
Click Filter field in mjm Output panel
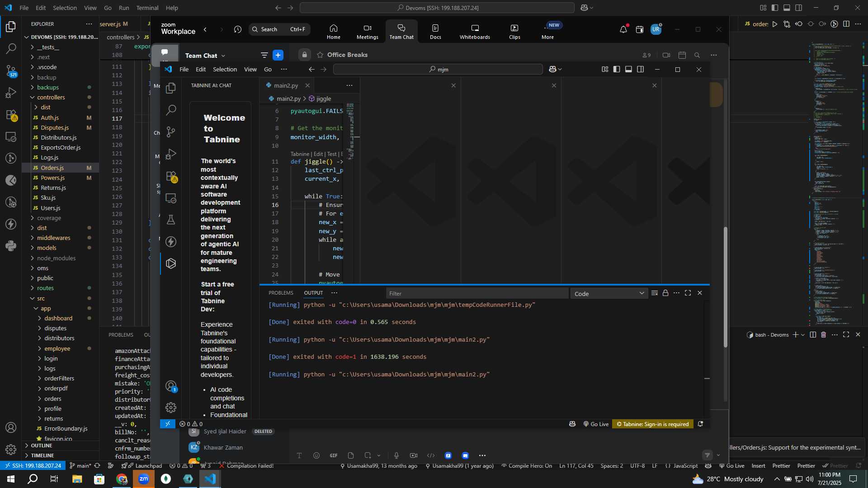(477, 293)
